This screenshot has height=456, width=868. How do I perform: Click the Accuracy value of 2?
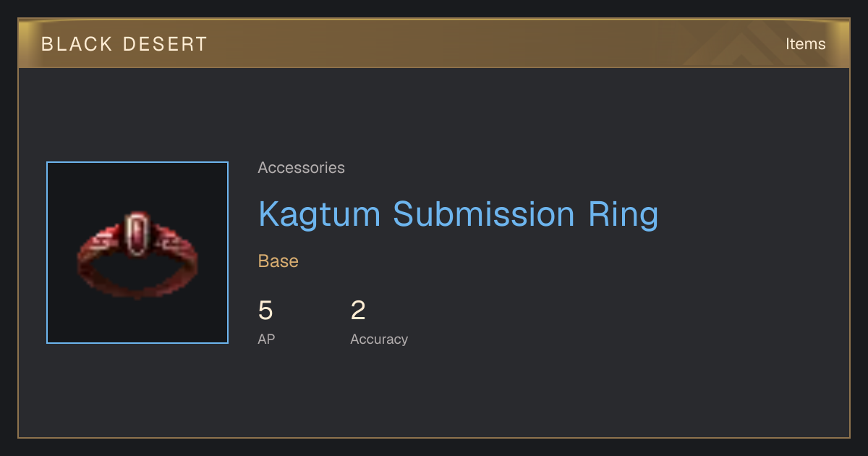tap(358, 311)
